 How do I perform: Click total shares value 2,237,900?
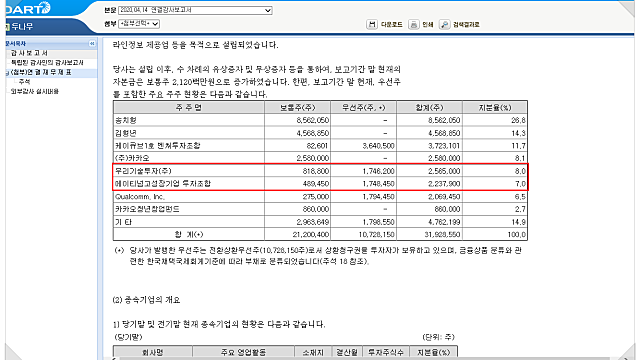(444, 184)
